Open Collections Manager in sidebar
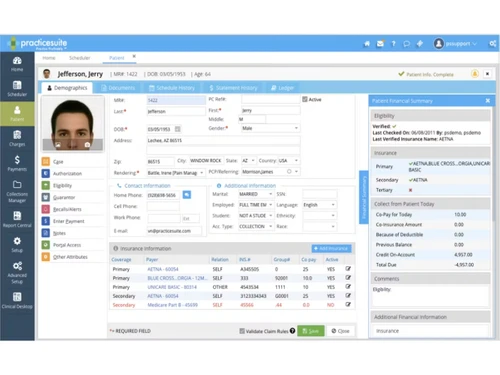This screenshot has height=375, width=500. click(17, 192)
